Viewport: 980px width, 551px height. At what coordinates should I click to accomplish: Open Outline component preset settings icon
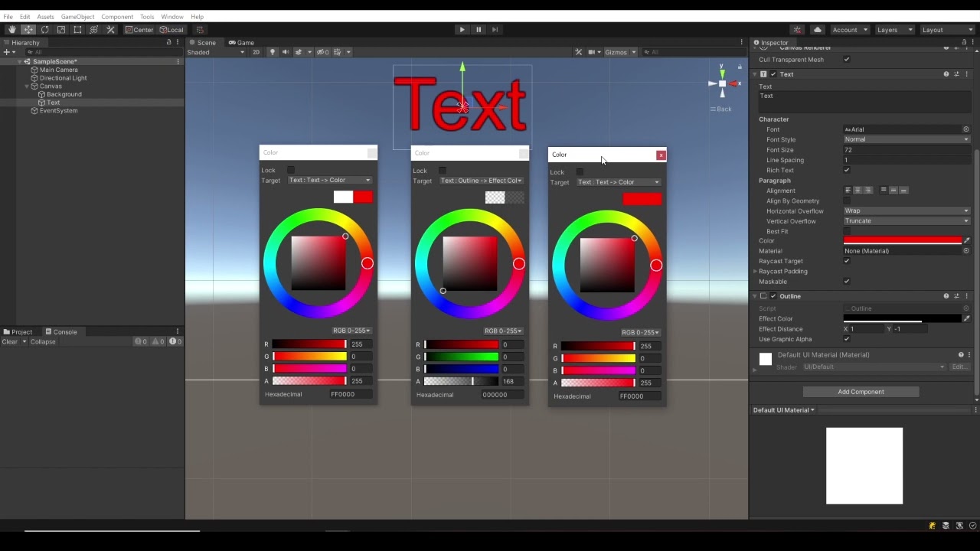coord(956,296)
